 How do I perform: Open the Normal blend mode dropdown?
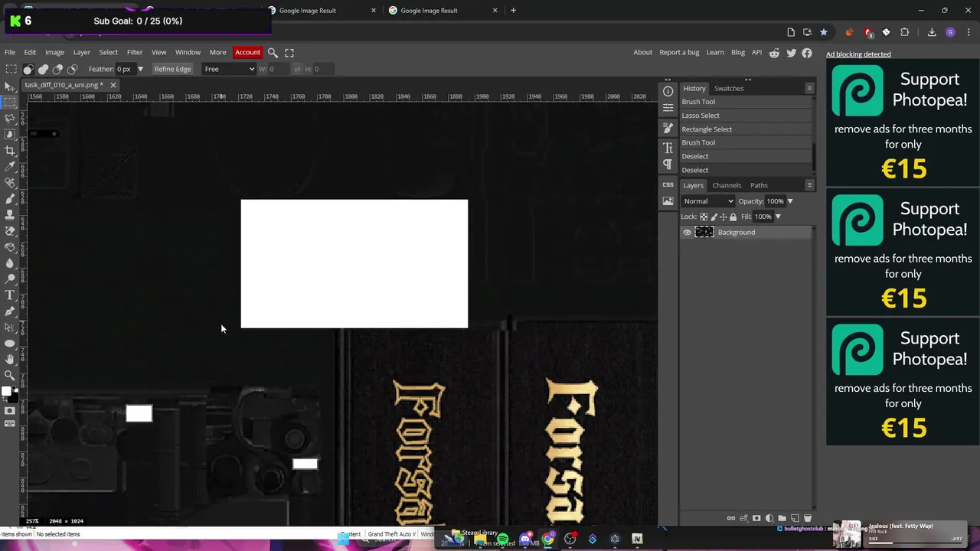coord(708,201)
